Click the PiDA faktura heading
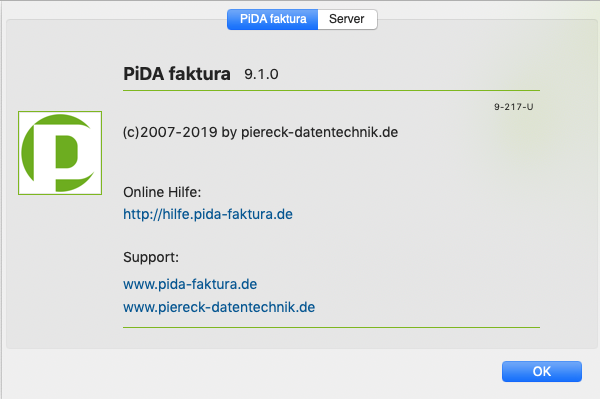 point(177,74)
